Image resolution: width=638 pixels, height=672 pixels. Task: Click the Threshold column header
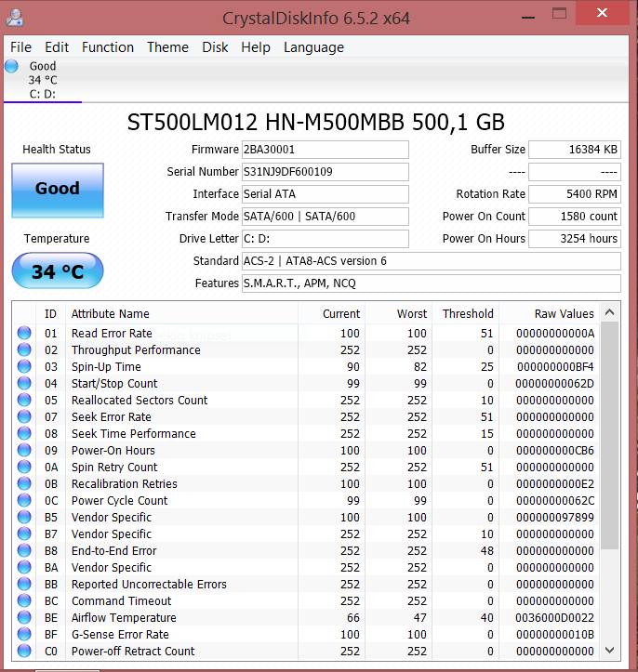pyautogui.click(x=465, y=314)
